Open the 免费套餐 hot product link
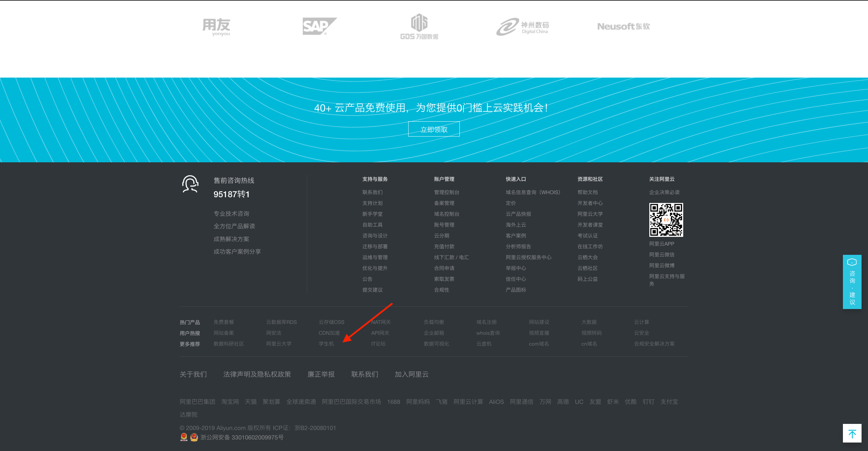This screenshot has width=868, height=451. pyautogui.click(x=223, y=322)
